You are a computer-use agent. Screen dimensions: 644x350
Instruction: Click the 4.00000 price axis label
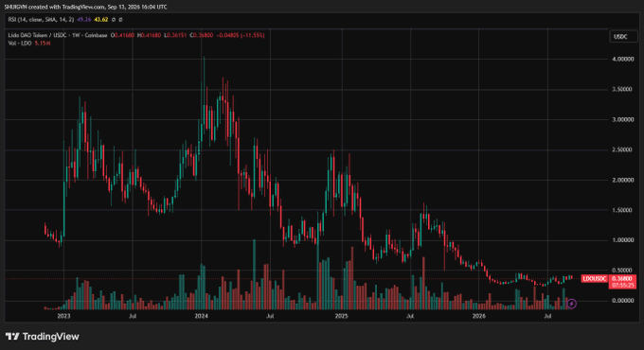pos(622,59)
